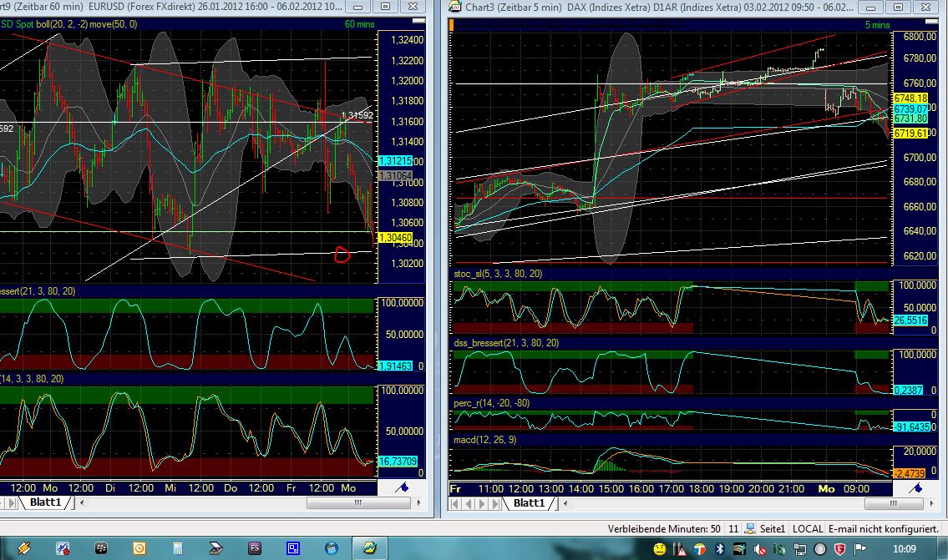This screenshot has width=948, height=560.
Task: Select the Blatt1 tab under the DAX chart
Action: coord(529,502)
